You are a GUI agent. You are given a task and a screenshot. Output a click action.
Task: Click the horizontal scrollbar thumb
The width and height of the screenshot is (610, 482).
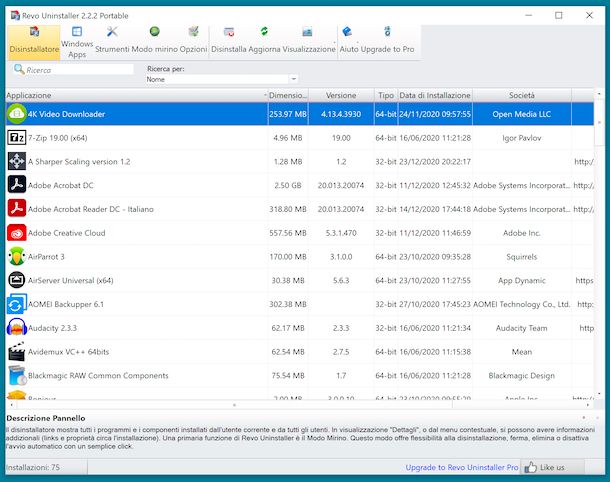(x=235, y=405)
